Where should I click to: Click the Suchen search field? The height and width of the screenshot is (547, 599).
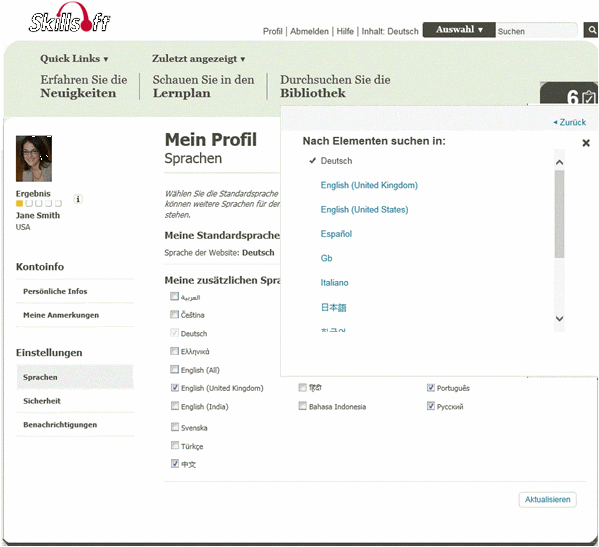click(x=537, y=31)
